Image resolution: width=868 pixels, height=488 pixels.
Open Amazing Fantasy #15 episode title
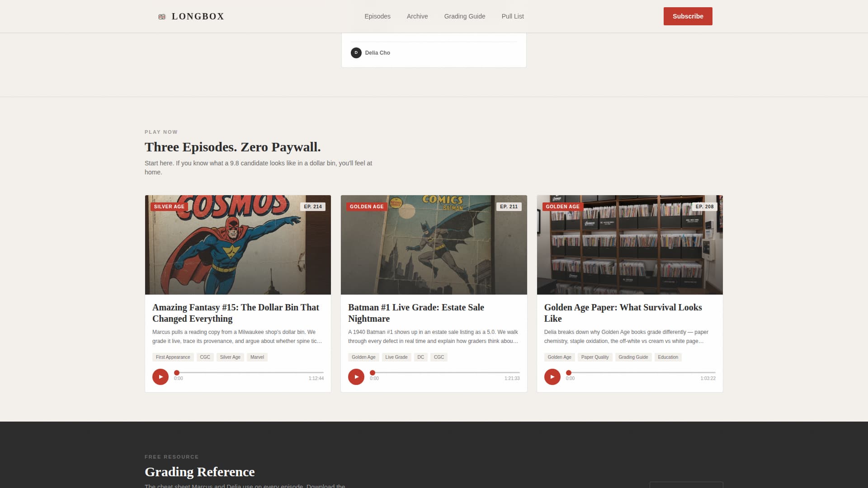[236, 313]
